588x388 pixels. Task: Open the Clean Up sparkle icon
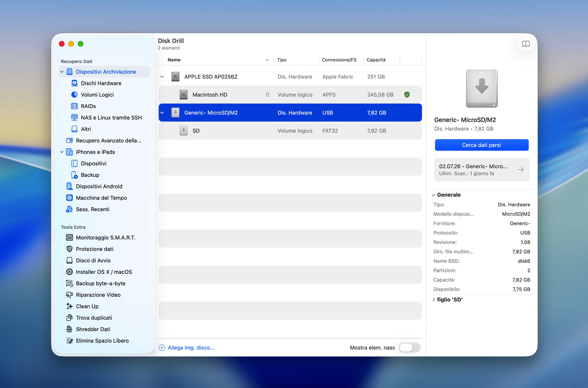[70, 306]
